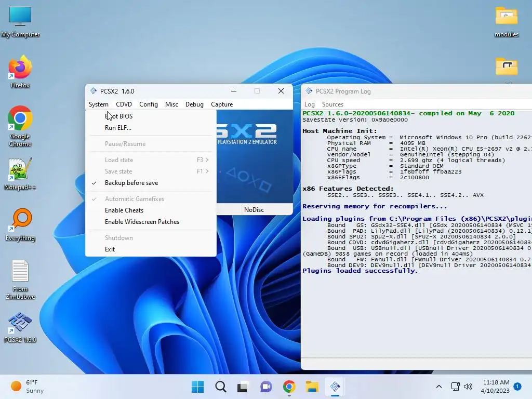Click Pause/Resume menu entry

pos(151,144)
